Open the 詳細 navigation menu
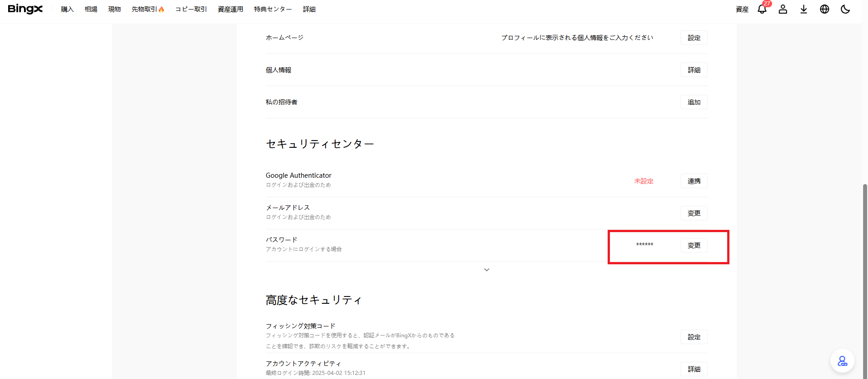Image resolution: width=868 pixels, height=379 pixels. 309,10
